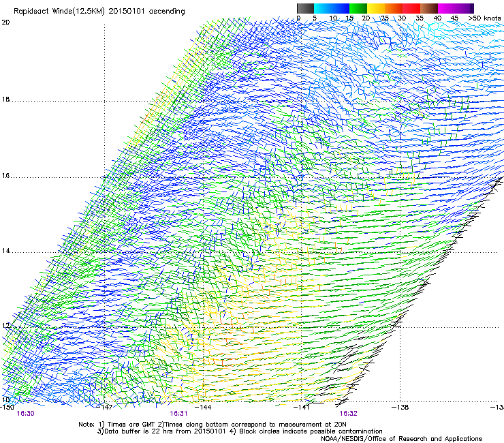Viewport: 504px width, 443px height.
Task: Click the '>50 knots' legend label
Action: click(484, 18)
